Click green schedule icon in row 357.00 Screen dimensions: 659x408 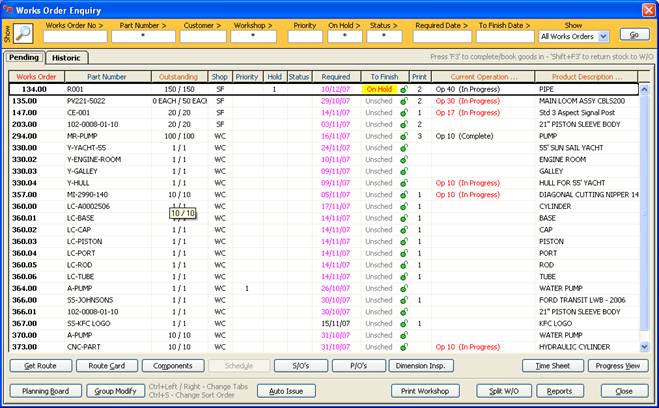click(404, 195)
